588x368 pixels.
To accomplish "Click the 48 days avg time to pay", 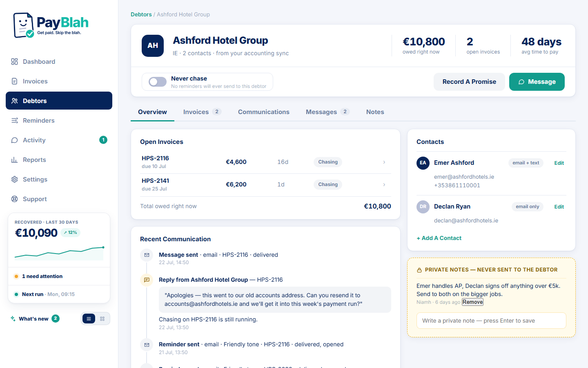I will tap(541, 45).
